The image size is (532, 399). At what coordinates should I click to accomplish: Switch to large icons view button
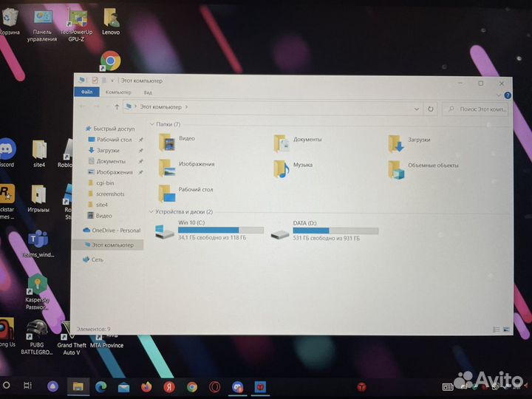[506, 330]
